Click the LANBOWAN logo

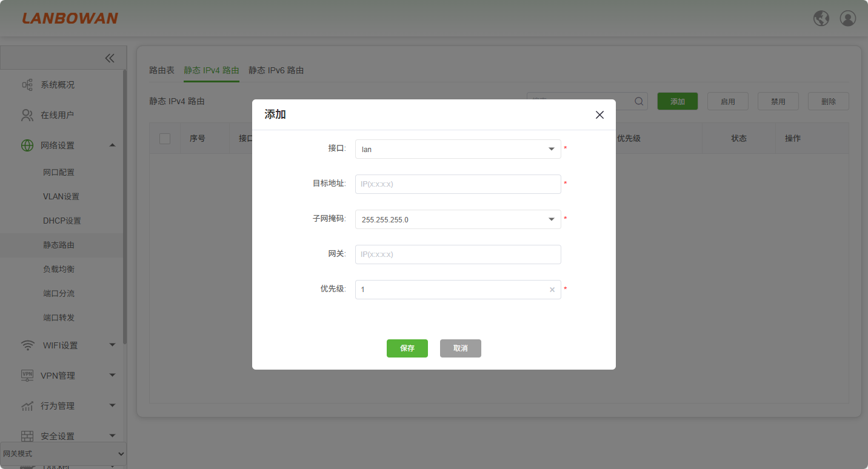click(x=70, y=18)
